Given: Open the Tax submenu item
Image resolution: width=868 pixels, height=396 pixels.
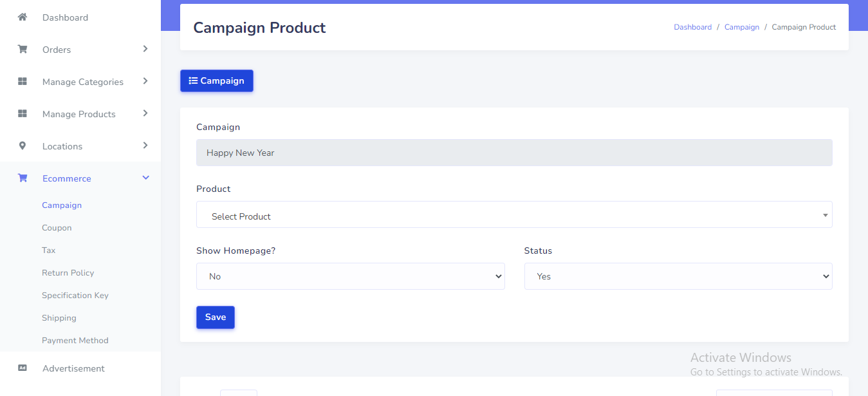Looking at the screenshot, I should click(x=49, y=250).
